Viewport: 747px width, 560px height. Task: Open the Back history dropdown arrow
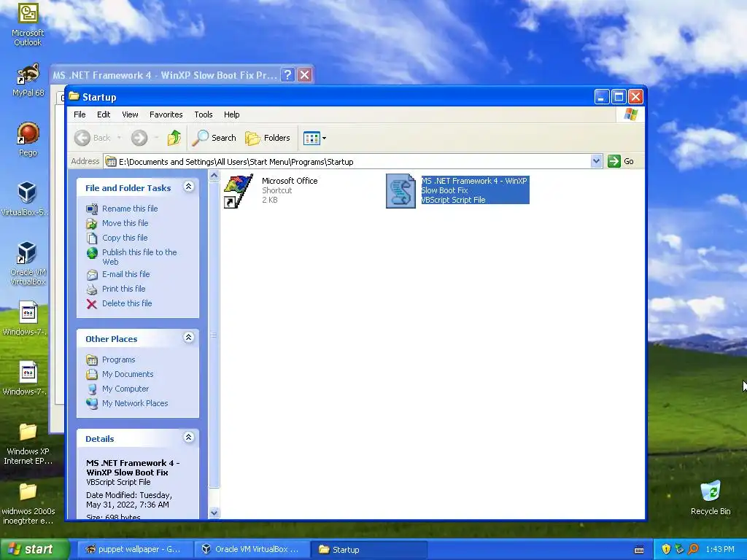pos(119,138)
